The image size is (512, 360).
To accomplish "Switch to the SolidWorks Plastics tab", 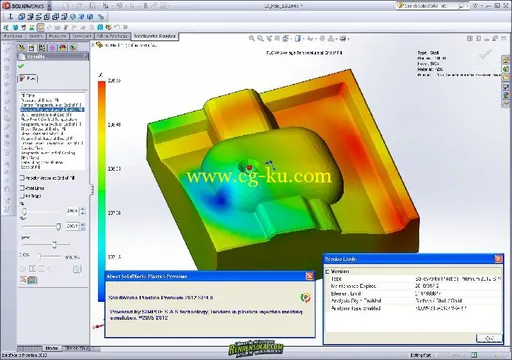I will click(155, 36).
